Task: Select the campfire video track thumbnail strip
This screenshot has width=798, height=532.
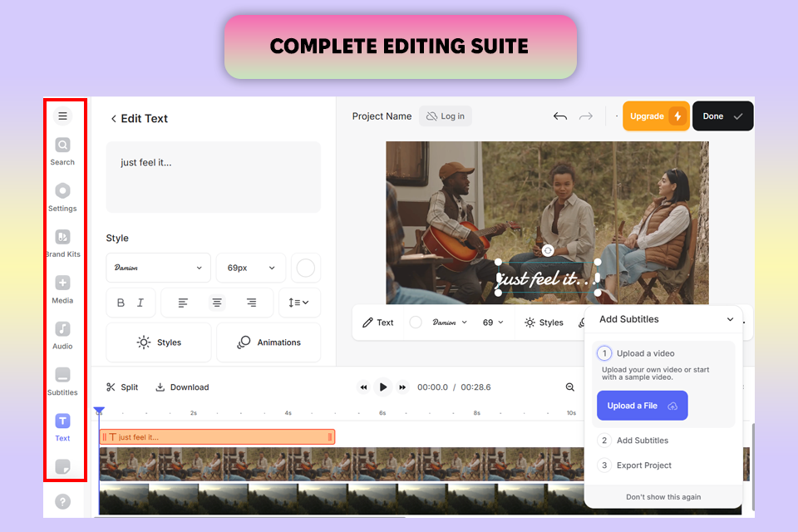Action: pos(342,464)
